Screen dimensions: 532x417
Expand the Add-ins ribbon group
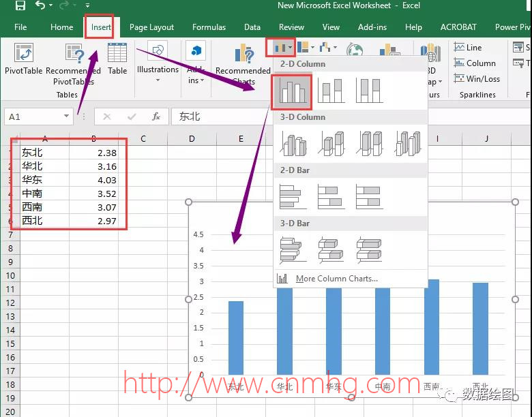tap(196, 61)
